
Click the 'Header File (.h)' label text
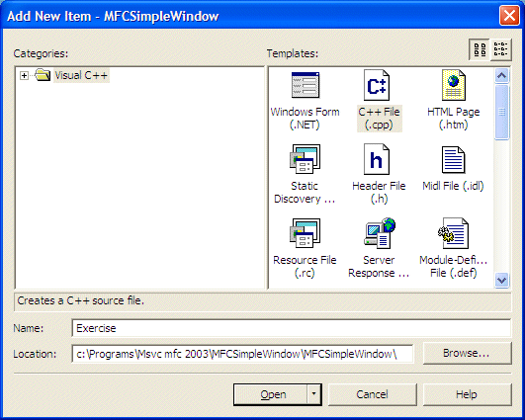click(379, 192)
